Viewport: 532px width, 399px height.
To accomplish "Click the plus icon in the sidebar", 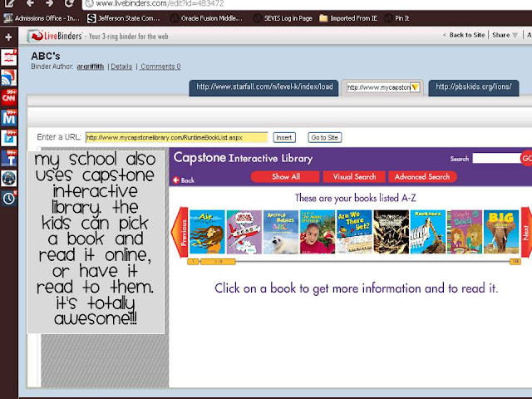I will pyautogui.click(x=8, y=37).
